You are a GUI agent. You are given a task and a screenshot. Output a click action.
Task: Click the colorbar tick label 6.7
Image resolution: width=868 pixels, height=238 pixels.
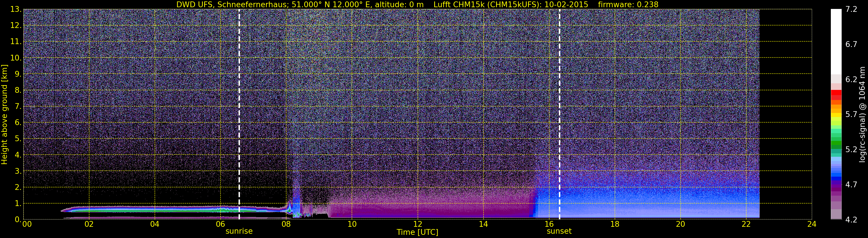tap(851, 44)
